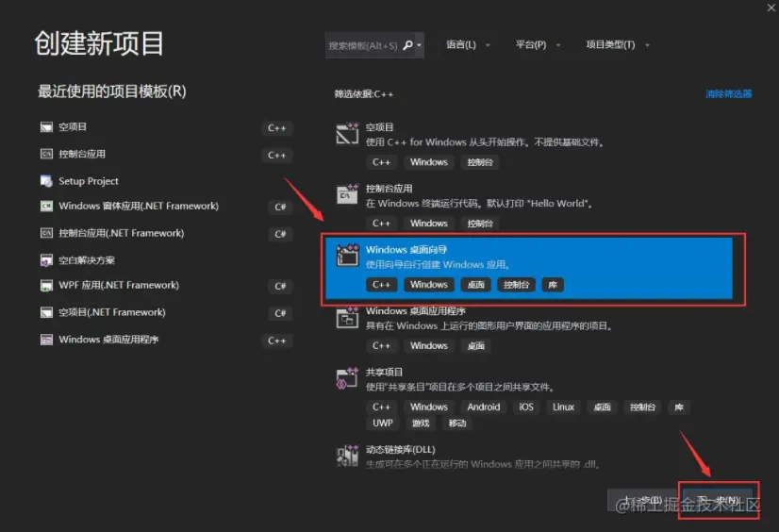Click the 桌面 tag in Windows 桌面向导
Screen dimensions: 779x532
476,285
